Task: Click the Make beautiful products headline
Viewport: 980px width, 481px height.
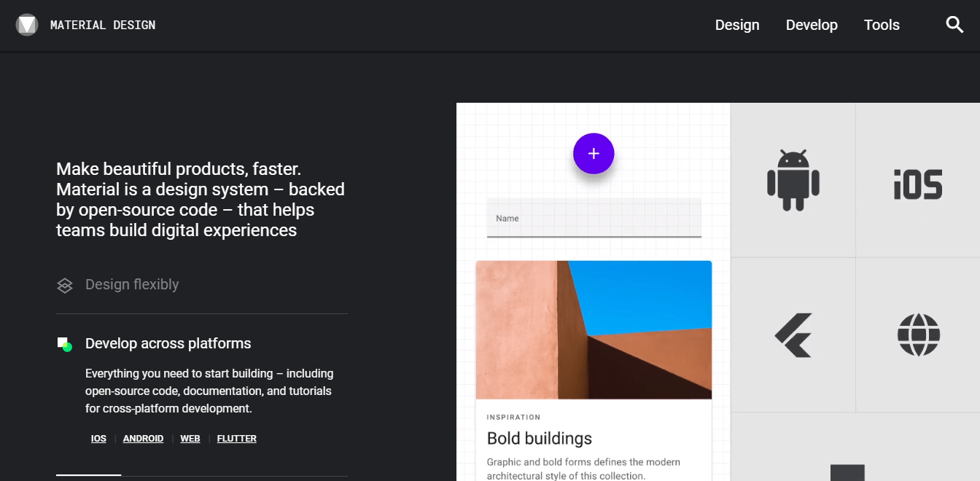Action: click(x=201, y=200)
